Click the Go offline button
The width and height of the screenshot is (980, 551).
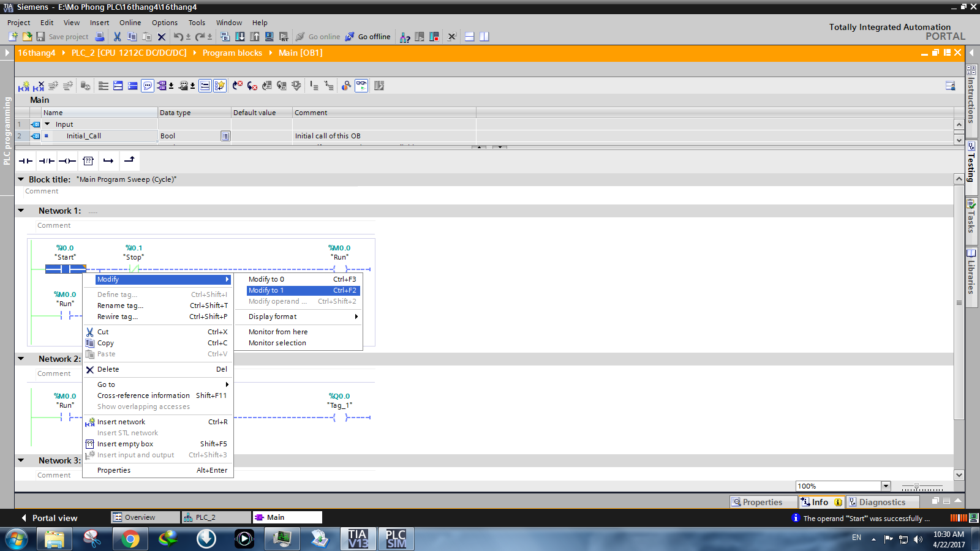coord(367,37)
